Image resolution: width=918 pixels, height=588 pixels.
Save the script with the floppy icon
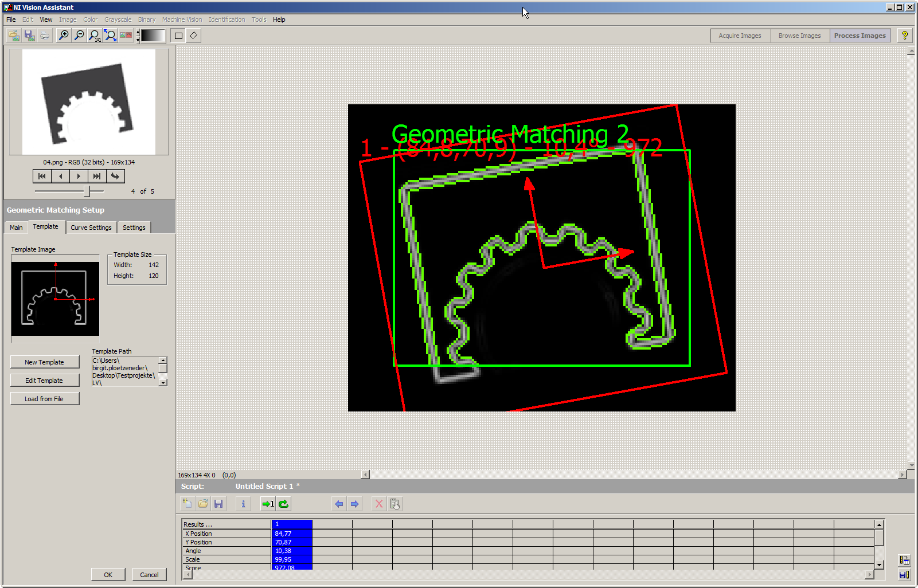(x=218, y=504)
